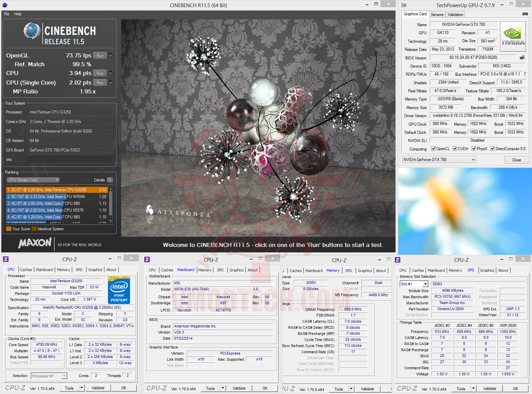Click Core Speed value '4700.59 MHz'
This screenshot has width=532, height=394.
tap(47, 344)
